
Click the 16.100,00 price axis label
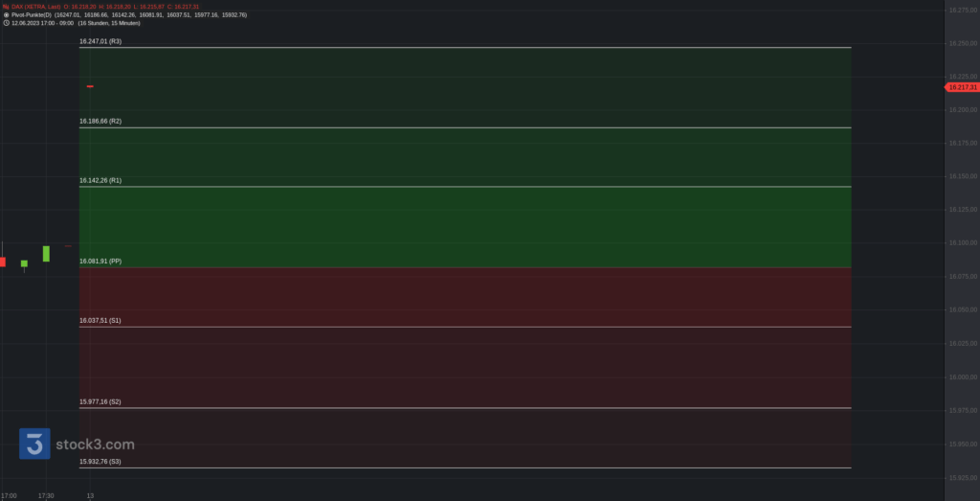[963, 242]
